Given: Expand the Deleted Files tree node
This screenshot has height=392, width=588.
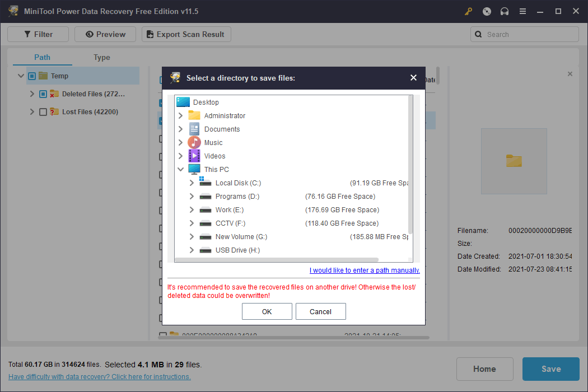Looking at the screenshot, I should coord(32,94).
